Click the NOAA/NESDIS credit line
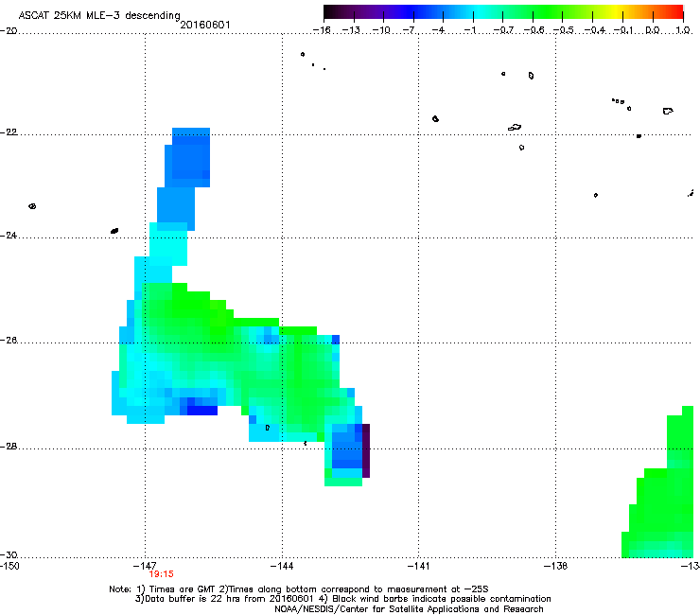The image size is (700, 615). pos(409,609)
